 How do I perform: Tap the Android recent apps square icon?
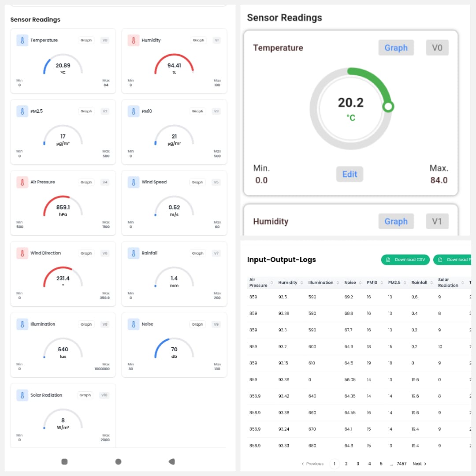[x=64, y=461]
